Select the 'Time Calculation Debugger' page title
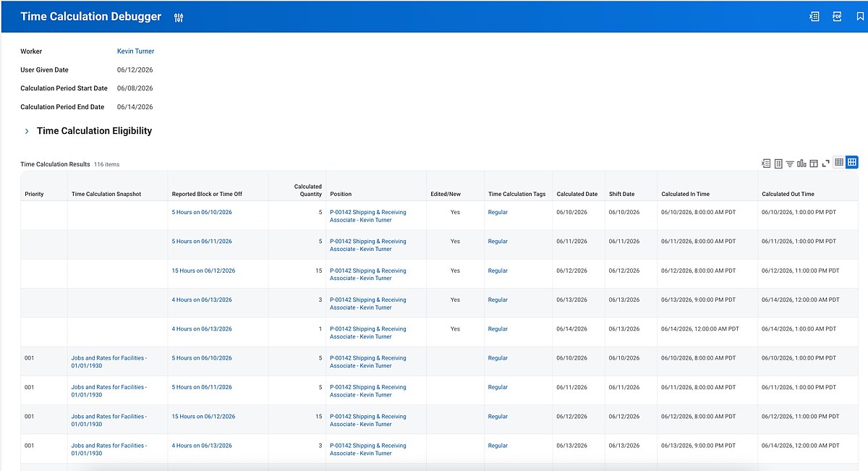Screen dimensions: 868x471 [x=91, y=17]
